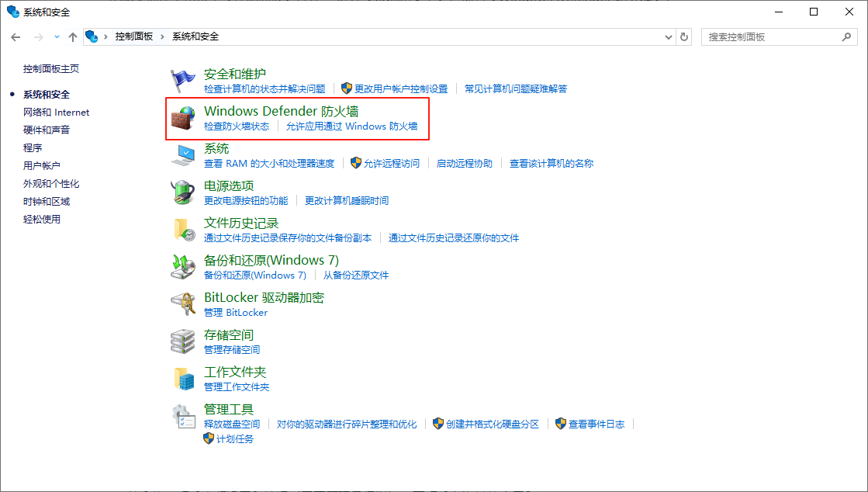Click 从备份还原文件 link

tap(356, 275)
